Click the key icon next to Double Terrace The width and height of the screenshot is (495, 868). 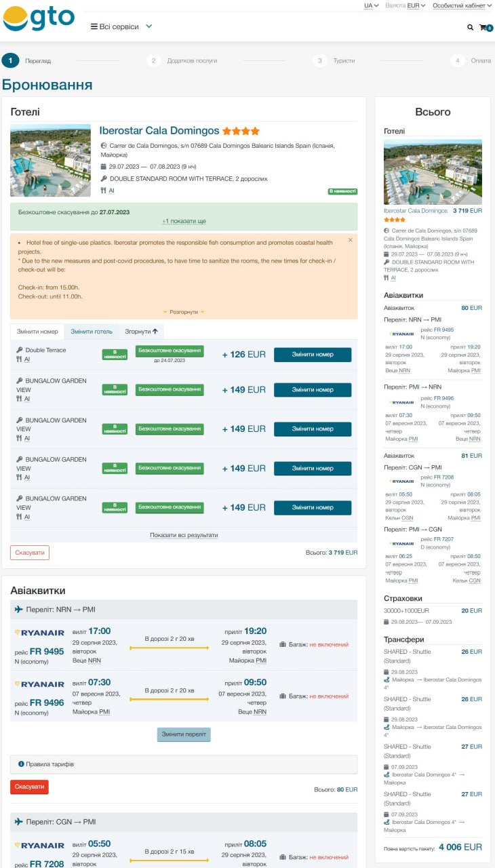coord(19,350)
